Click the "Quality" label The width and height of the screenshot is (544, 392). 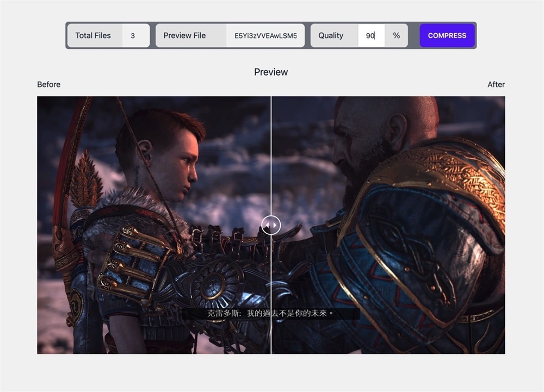coord(331,35)
